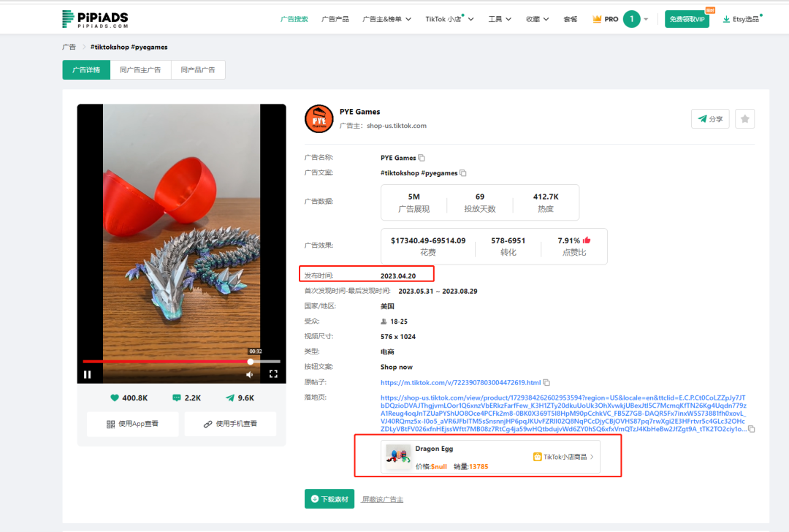Seek on the red video progress bar
Screen dimensions: 789x532
(182, 362)
